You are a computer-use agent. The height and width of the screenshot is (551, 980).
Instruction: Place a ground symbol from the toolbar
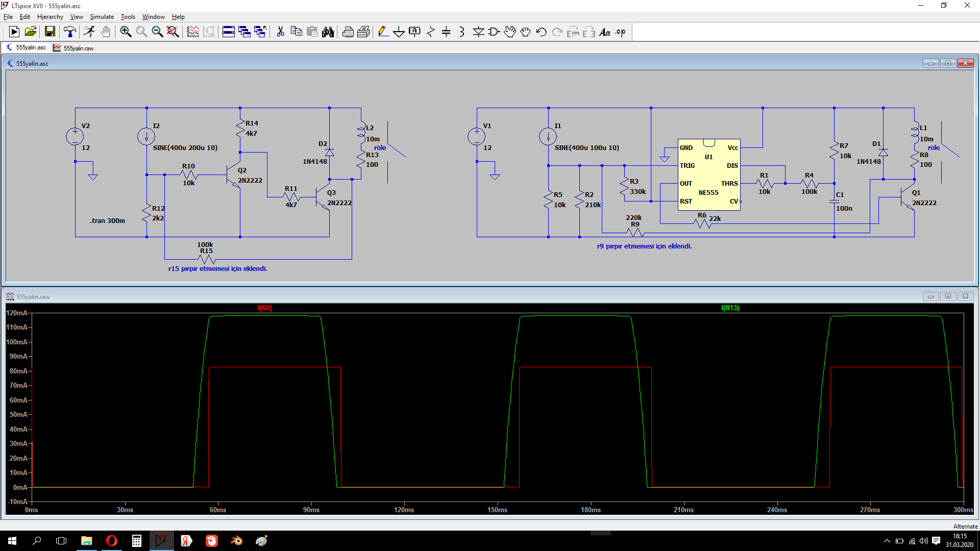pos(399,32)
